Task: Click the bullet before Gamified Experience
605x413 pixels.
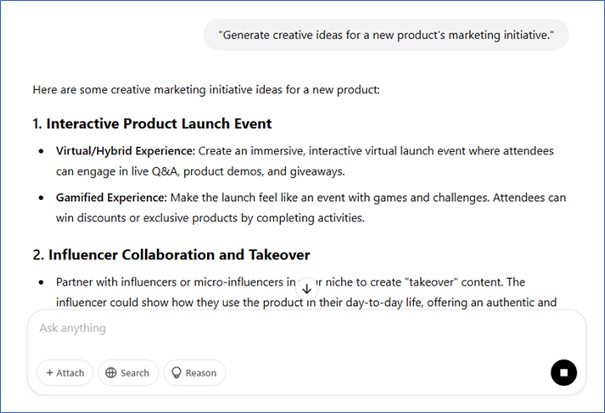Action: (x=42, y=198)
